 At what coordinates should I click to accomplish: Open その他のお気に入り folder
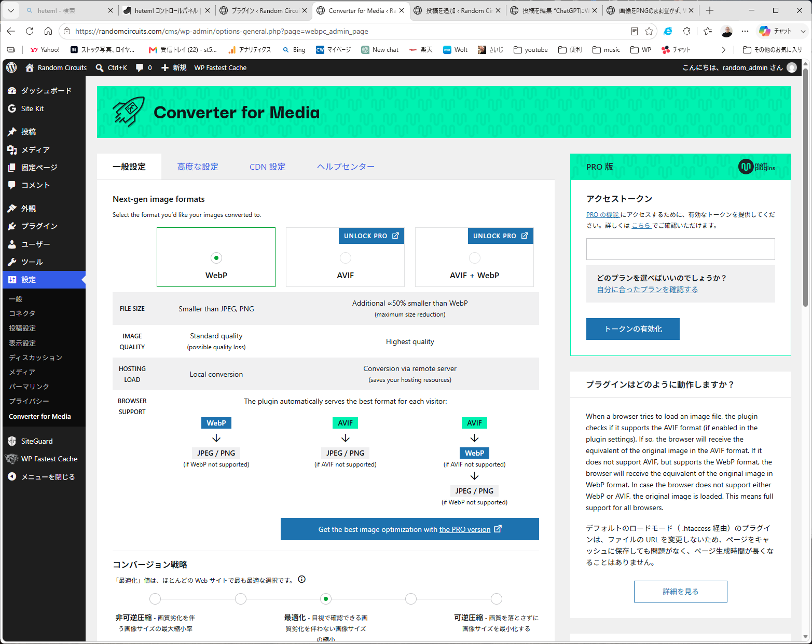(773, 50)
